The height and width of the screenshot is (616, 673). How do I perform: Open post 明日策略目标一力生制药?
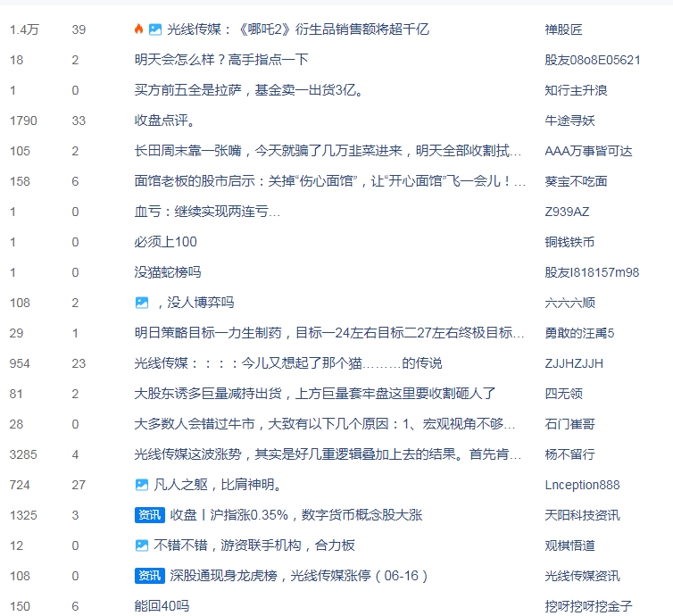[x=329, y=333]
